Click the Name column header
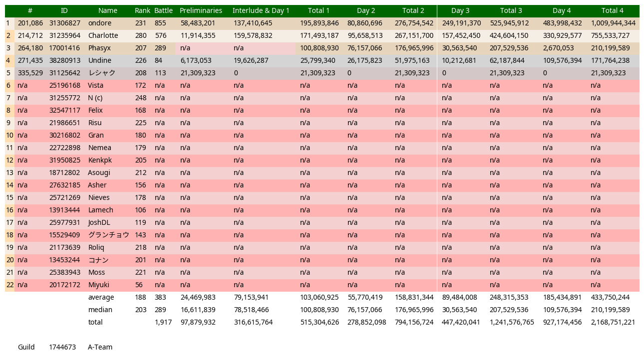 [108, 10]
